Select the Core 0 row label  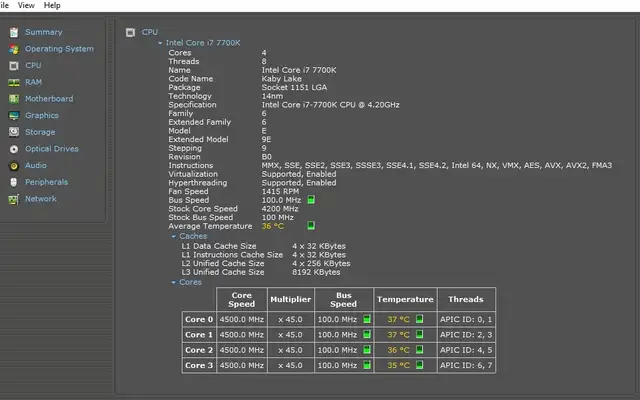click(x=199, y=319)
